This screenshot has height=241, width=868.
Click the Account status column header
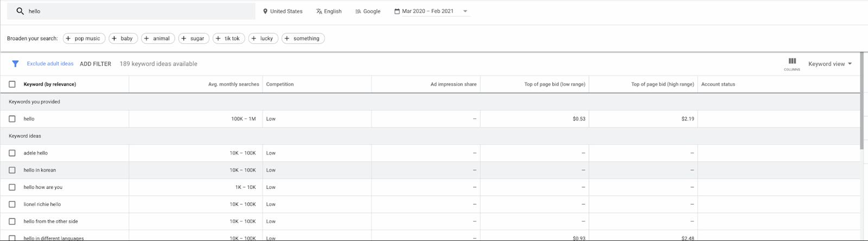coord(718,84)
